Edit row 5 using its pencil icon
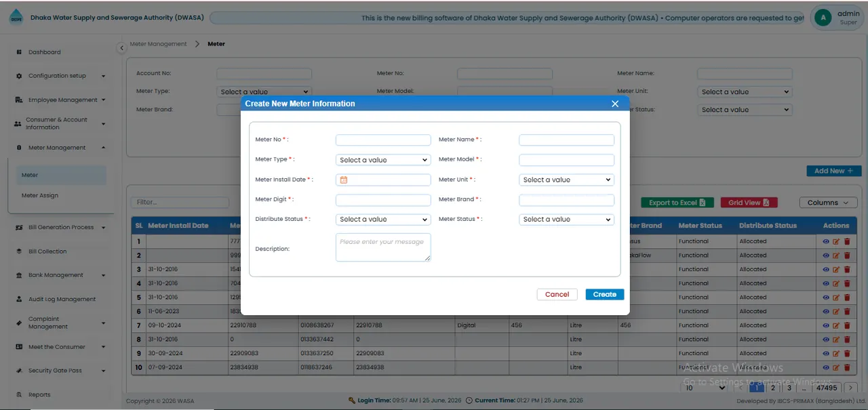The image size is (868, 410). pyautogui.click(x=836, y=298)
